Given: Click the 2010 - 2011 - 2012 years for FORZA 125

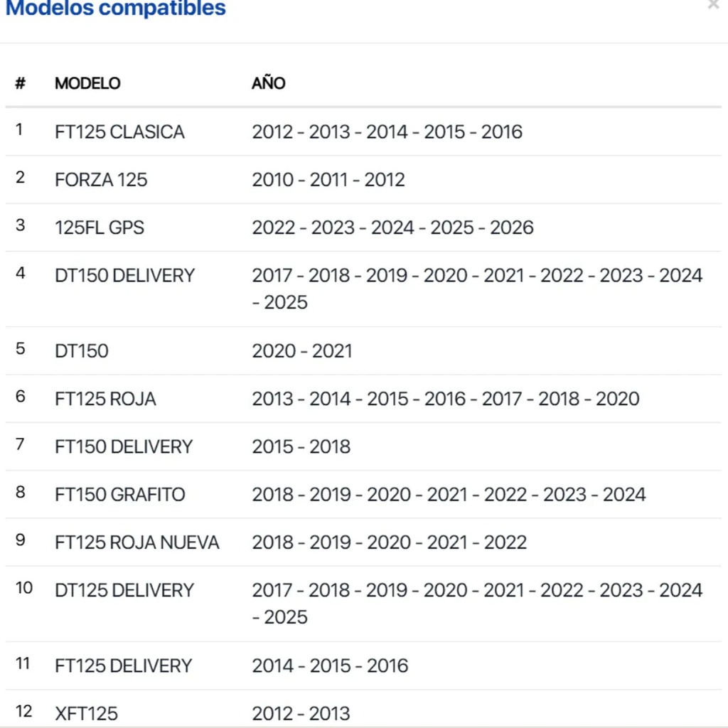Looking at the screenshot, I should (x=328, y=180).
